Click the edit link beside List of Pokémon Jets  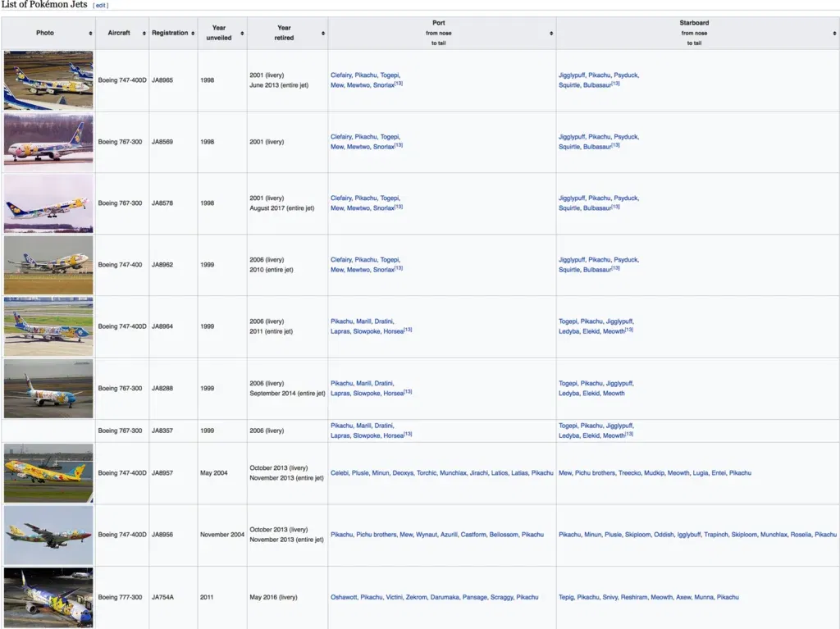(101, 6)
